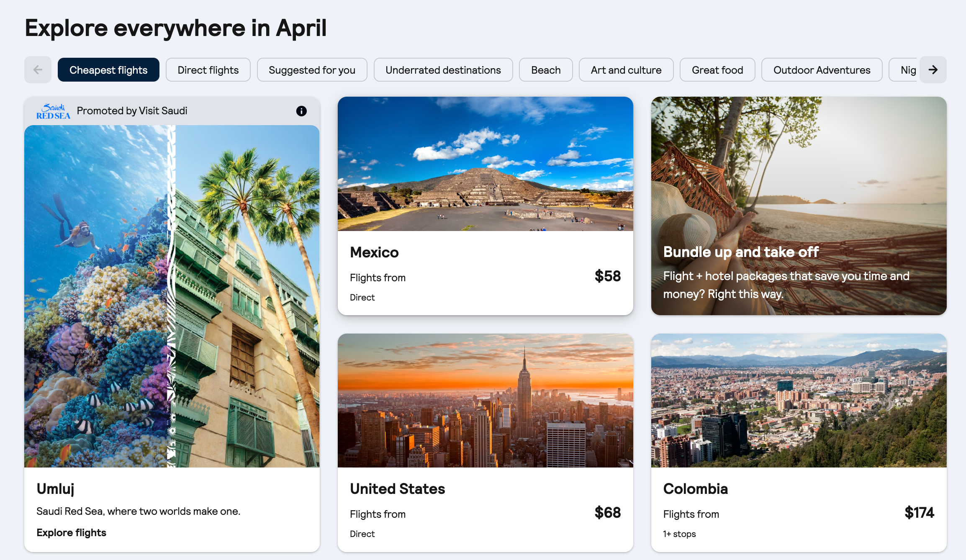The width and height of the screenshot is (966, 560).
Task: Click the left arrow beside the filter chips
Action: [37, 69]
